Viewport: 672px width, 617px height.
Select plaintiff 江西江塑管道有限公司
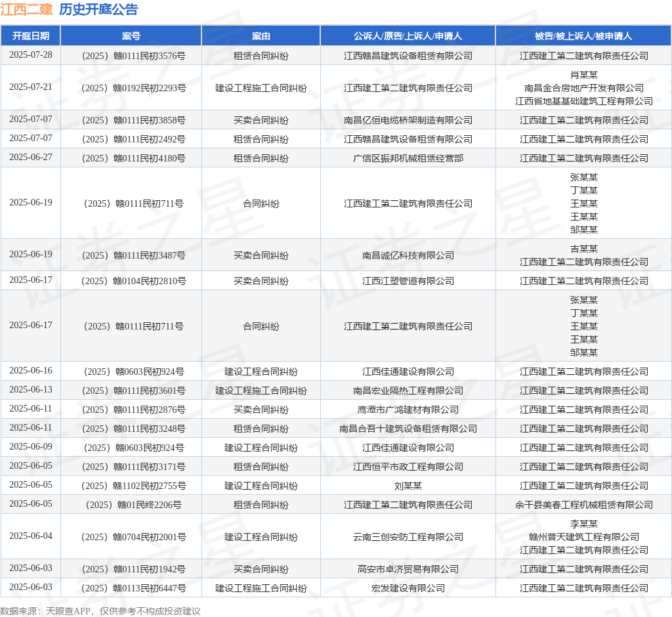[x=408, y=281]
